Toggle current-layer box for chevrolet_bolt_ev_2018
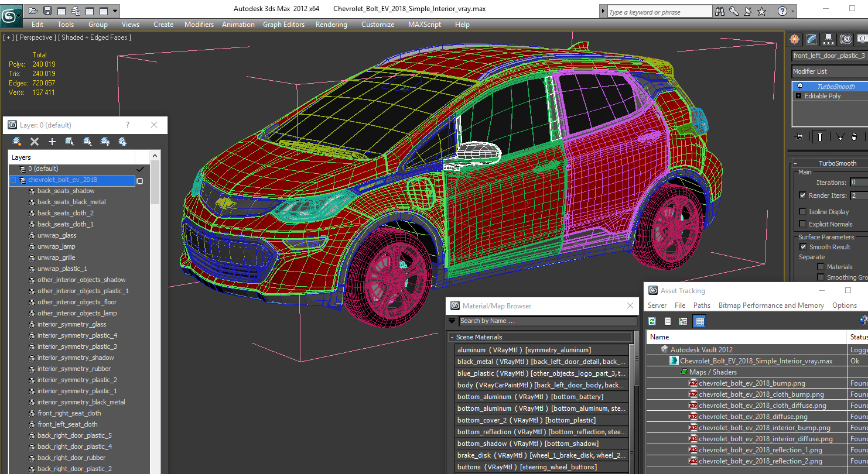This screenshot has height=474, width=868. point(140,181)
